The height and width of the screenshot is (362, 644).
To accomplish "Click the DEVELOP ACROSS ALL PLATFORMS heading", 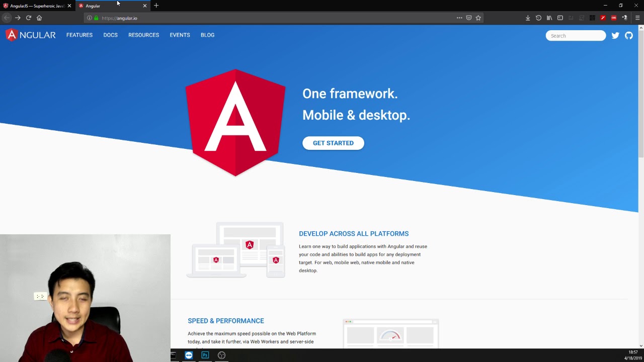I will [354, 234].
